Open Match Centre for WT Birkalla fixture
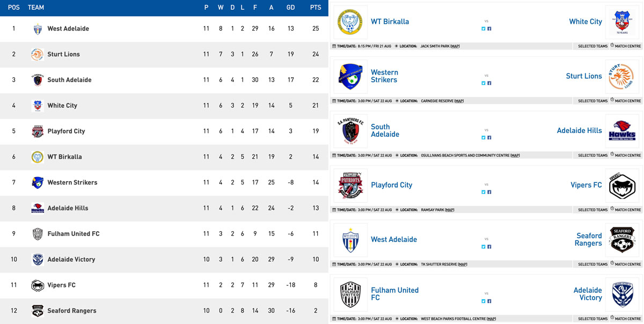 pyautogui.click(x=626, y=46)
